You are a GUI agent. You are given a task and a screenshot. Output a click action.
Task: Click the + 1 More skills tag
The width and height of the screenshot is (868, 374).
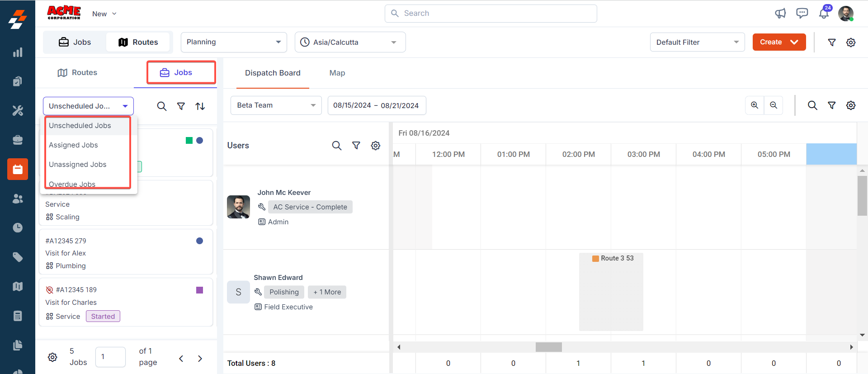(x=327, y=292)
